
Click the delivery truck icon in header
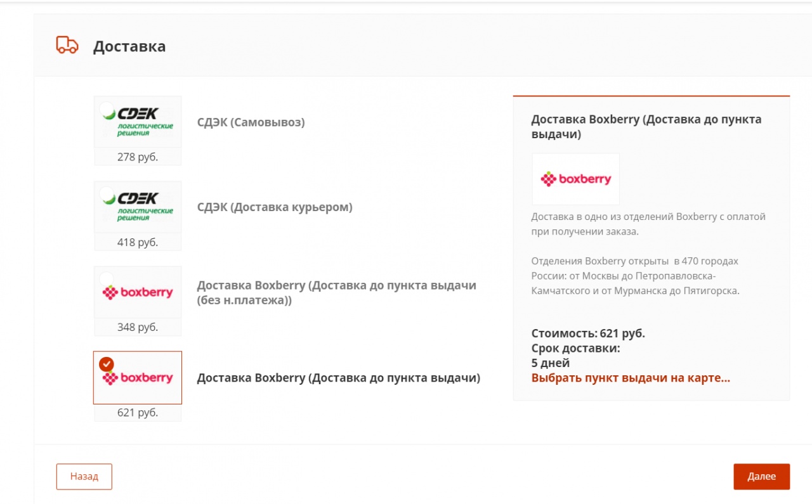pyautogui.click(x=67, y=45)
